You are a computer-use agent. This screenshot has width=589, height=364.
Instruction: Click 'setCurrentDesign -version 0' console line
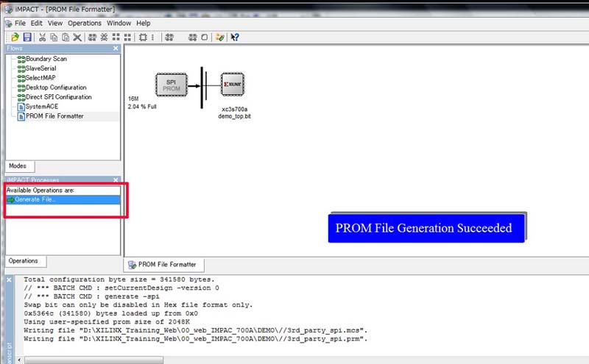tap(121, 288)
